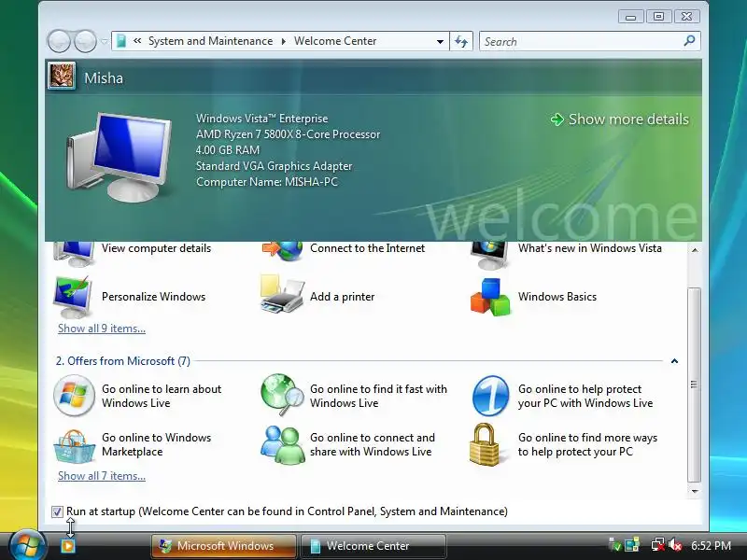Click the Personalize Windows label
Image resolution: width=747 pixels, height=560 pixels.
tap(153, 297)
